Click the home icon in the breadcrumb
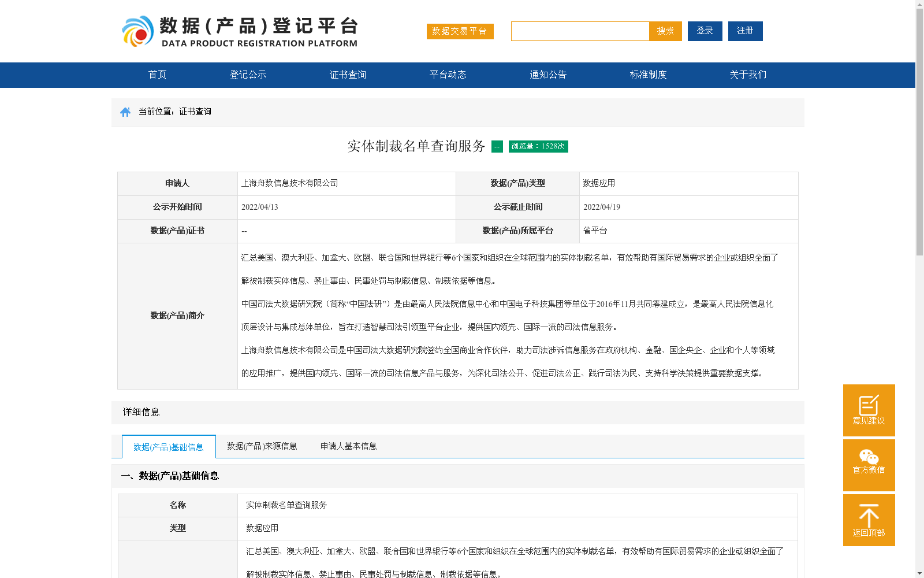The height and width of the screenshot is (578, 924). (126, 112)
